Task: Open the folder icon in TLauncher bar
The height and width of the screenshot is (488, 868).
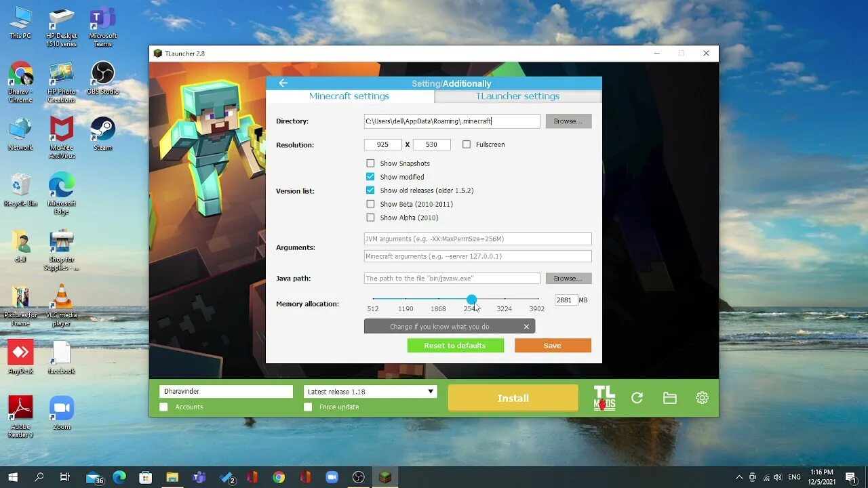Action: (670, 399)
